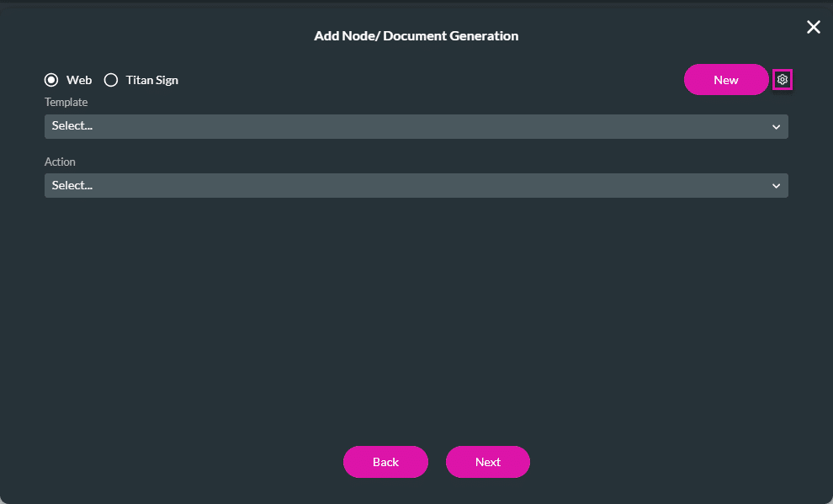Click the Action field label

click(x=60, y=162)
